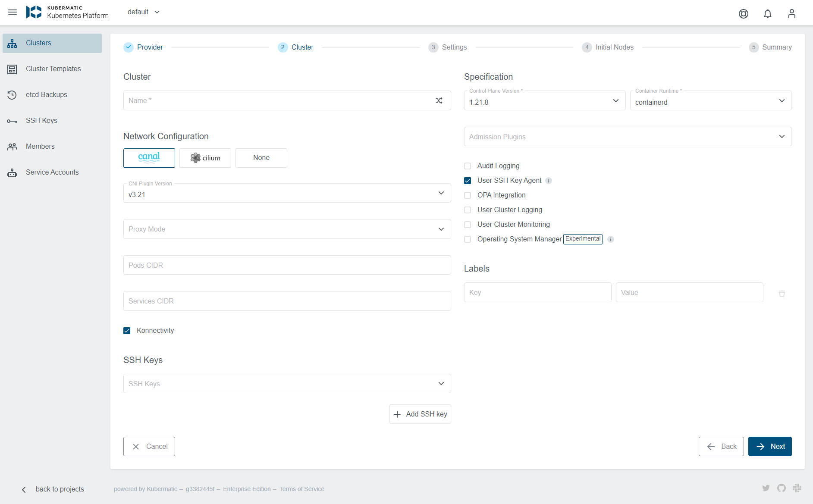
Task: Open Service Accounts from sidebar
Action: point(52,172)
